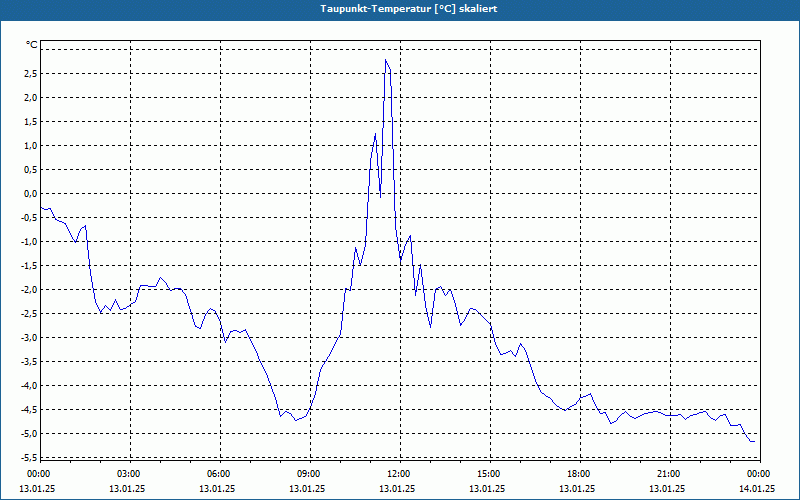Click the 03:00 time axis label
The width and height of the screenshot is (800, 500).
click(x=129, y=474)
